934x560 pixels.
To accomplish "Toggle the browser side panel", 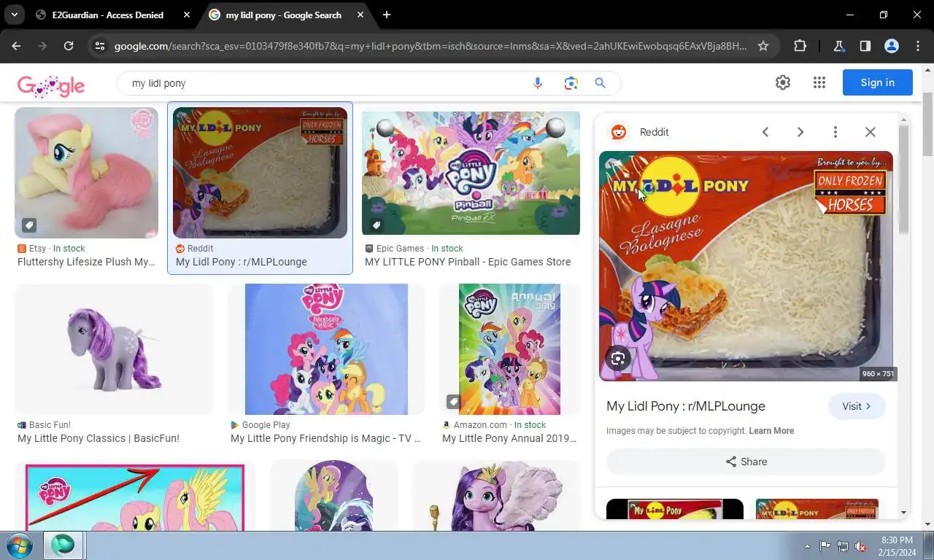I will coord(865,46).
